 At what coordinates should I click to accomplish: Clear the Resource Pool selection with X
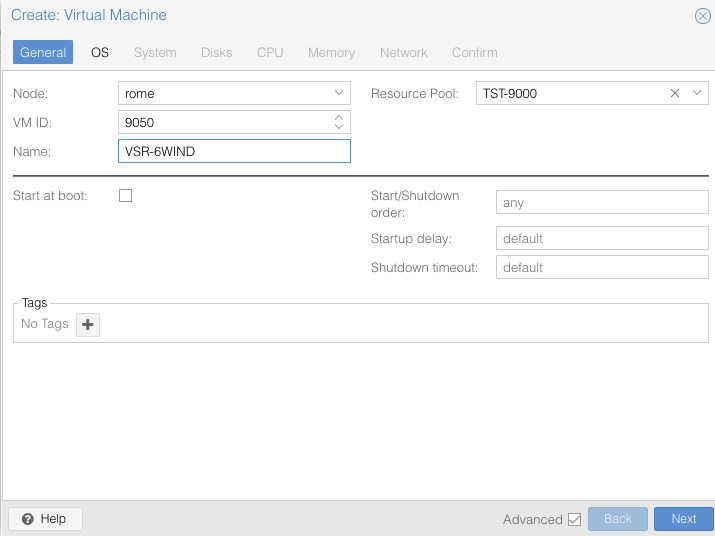675,93
